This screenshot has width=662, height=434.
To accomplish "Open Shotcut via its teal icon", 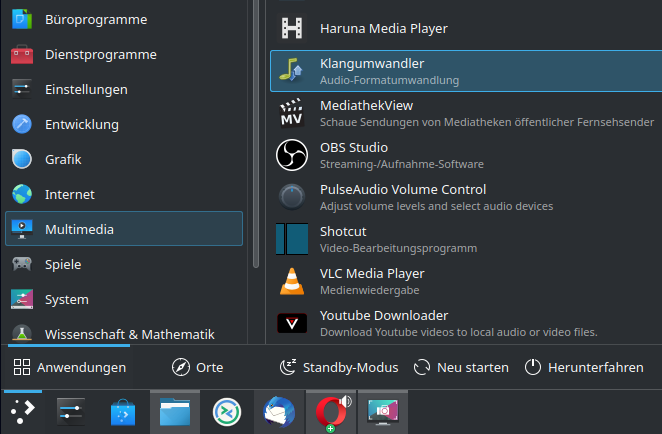I will click(292, 239).
